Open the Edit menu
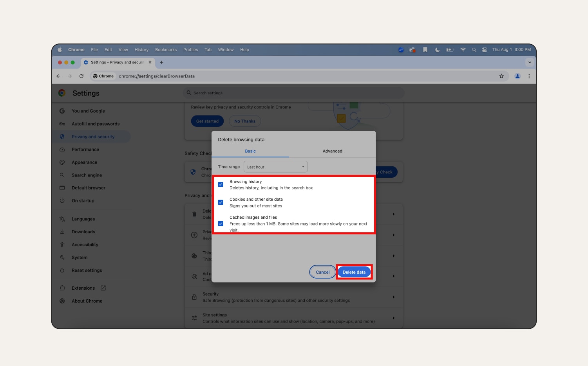 coord(108,50)
